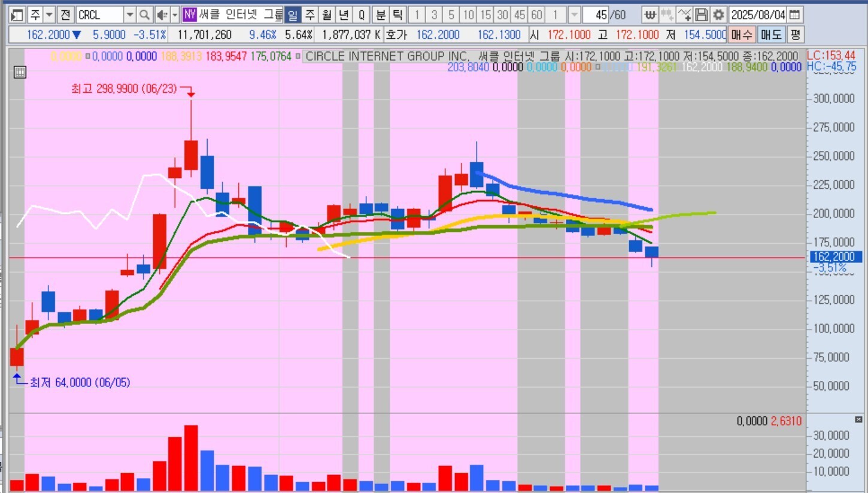868x493 pixels.
Task: Expand the minute interval dropdown arrow
Action: [573, 15]
